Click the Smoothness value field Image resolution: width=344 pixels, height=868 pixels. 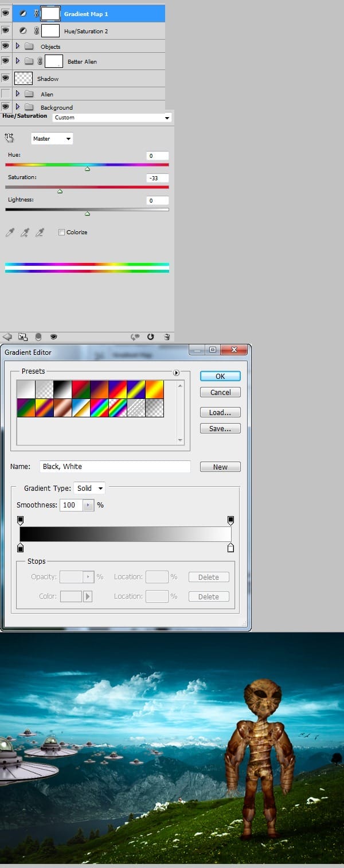point(72,505)
